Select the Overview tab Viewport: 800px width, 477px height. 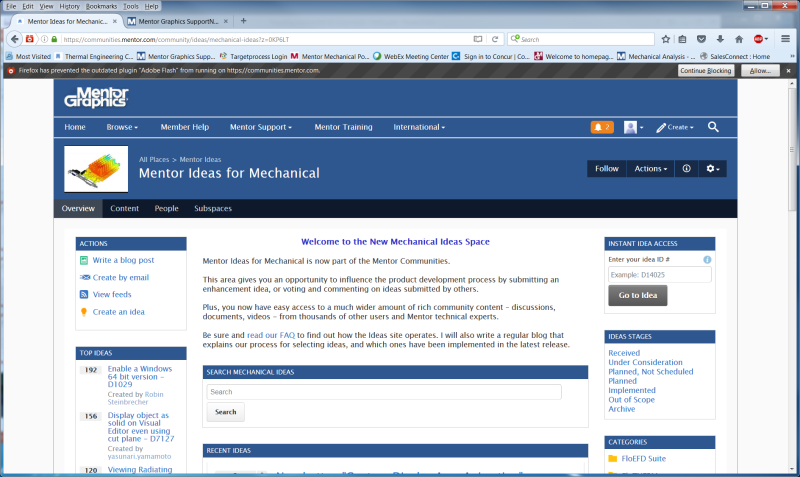78,209
